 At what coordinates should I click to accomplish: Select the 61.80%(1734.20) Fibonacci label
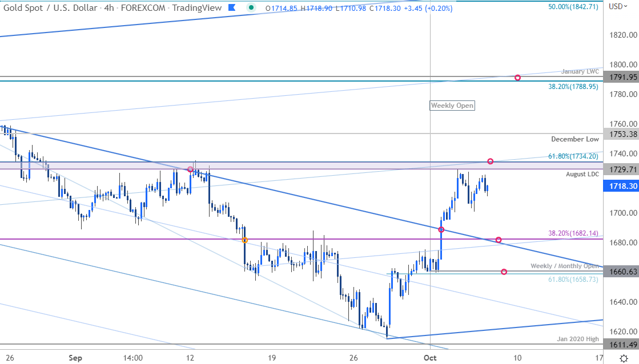pos(573,156)
